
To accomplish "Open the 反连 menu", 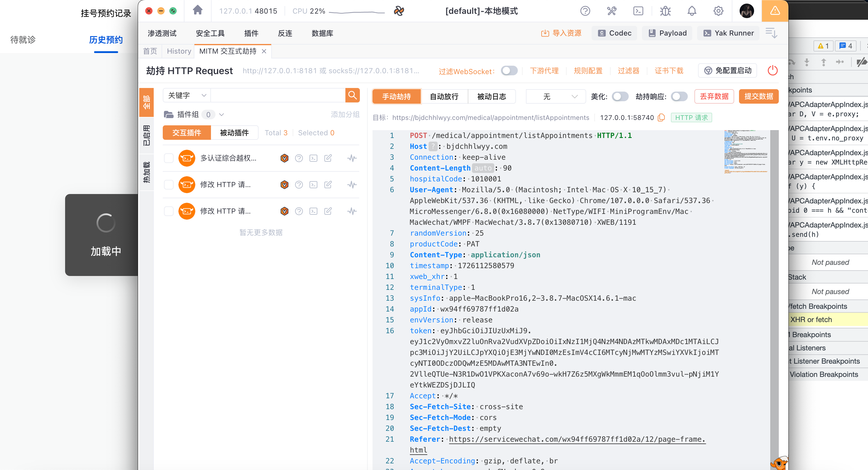I will [285, 33].
